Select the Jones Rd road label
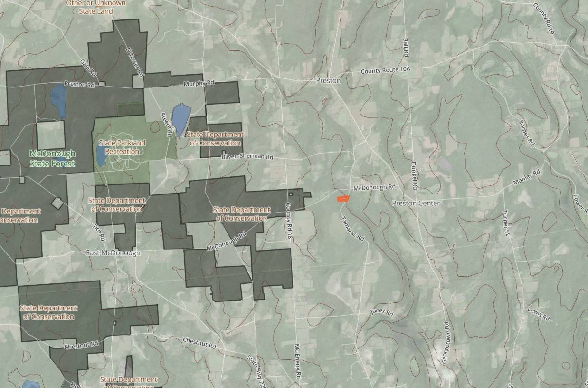 click(x=382, y=313)
